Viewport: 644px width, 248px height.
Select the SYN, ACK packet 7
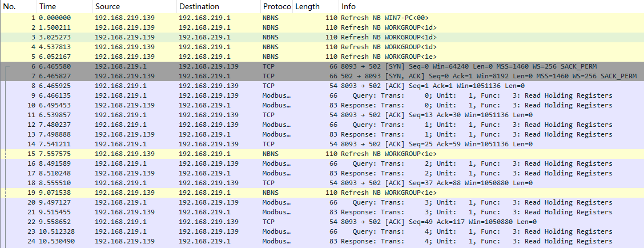pos(322,76)
